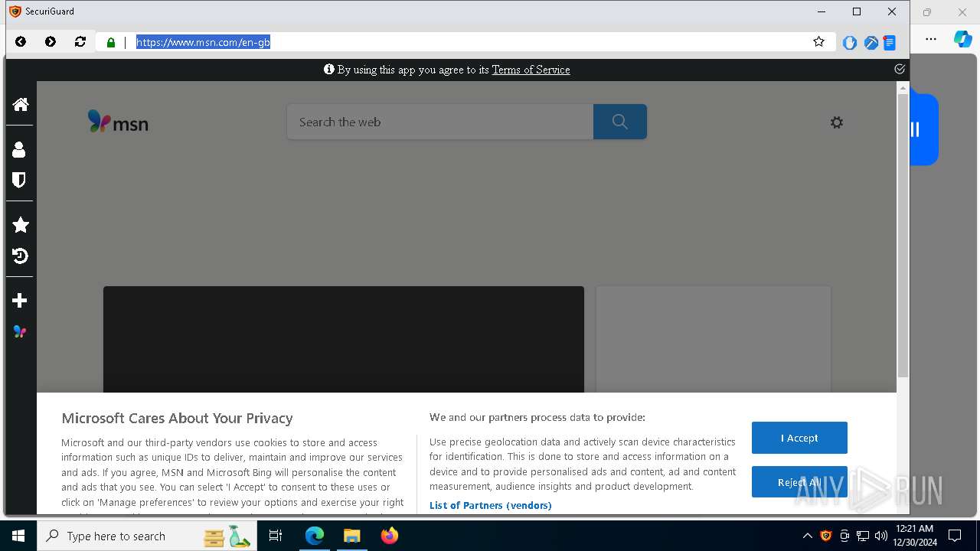Restore down the Edge window
Image resolution: width=980 pixels, height=551 pixels.
[927, 12]
